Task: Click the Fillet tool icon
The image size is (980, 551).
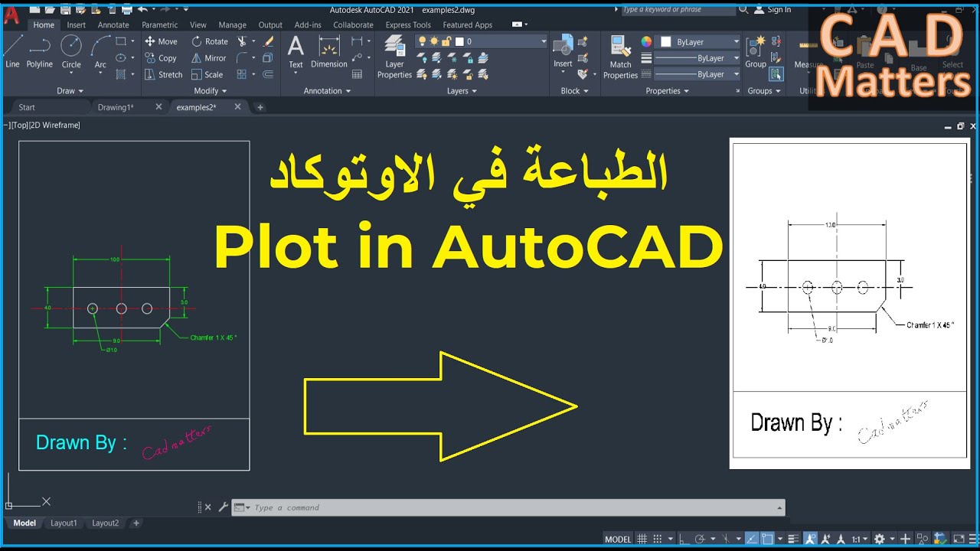Action: pyautogui.click(x=242, y=58)
